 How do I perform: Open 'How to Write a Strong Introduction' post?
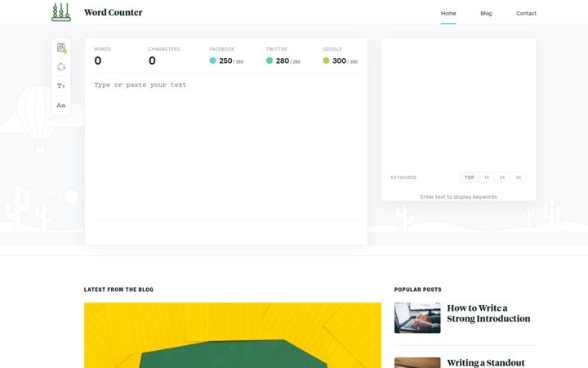click(488, 313)
